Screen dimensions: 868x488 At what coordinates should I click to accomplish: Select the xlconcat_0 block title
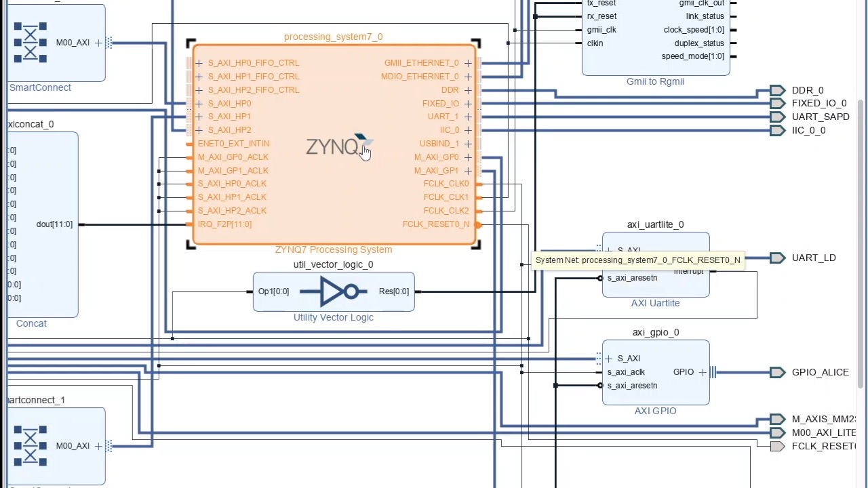tap(31, 124)
